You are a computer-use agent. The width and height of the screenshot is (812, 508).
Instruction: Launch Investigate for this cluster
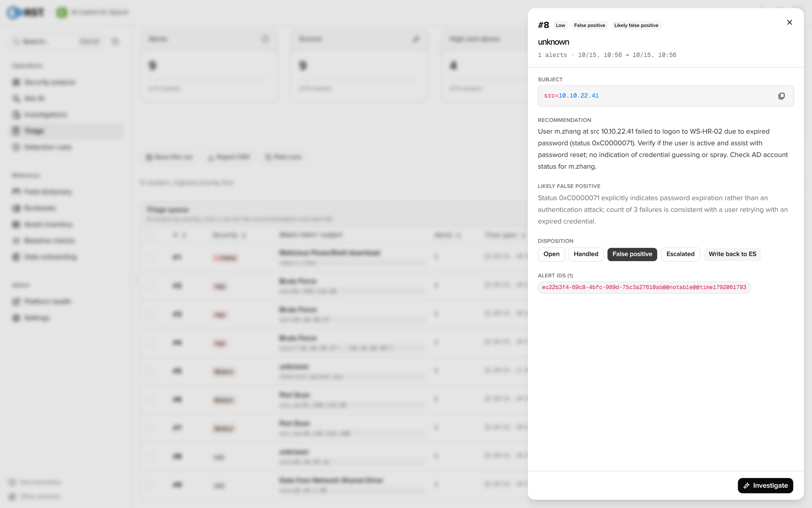click(765, 486)
